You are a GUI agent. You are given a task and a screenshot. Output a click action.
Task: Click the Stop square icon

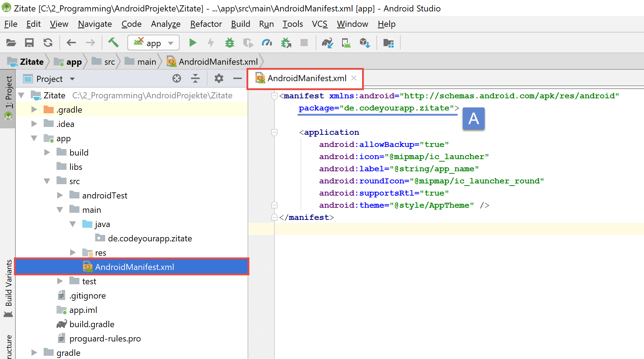click(304, 43)
